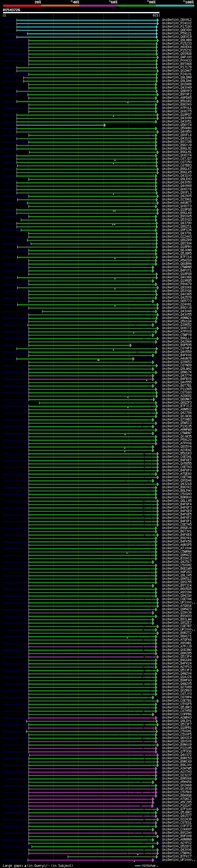Click the shortened green alignment bar for B9P595
The height and width of the screenshot is (868, 197).
pyautogui.click(x=80, y=345)
